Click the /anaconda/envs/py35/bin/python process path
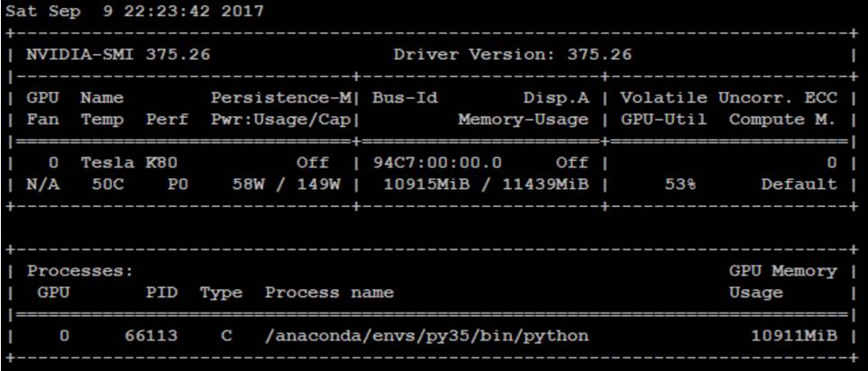Screen dimensions: 868x371 (426, 336)
